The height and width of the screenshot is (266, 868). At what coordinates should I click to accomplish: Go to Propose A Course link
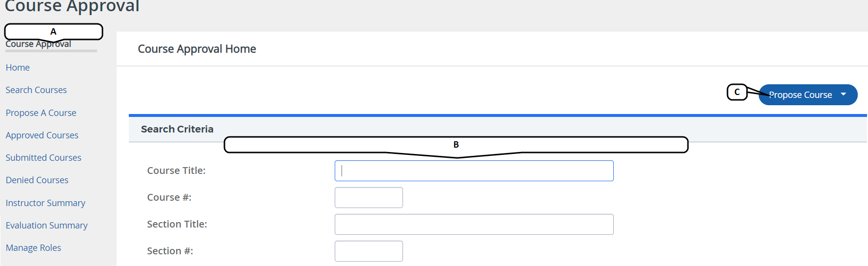point(41,113)
